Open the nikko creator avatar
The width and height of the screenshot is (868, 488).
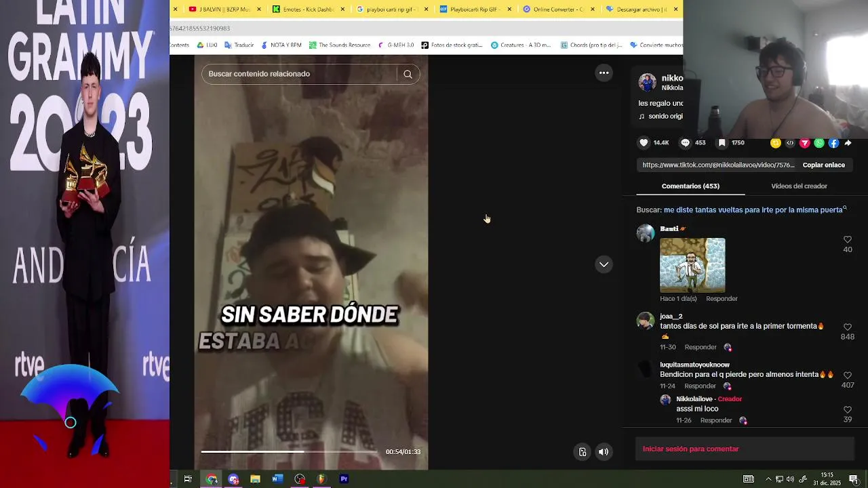pyautogui.click(x=648, y=82)
